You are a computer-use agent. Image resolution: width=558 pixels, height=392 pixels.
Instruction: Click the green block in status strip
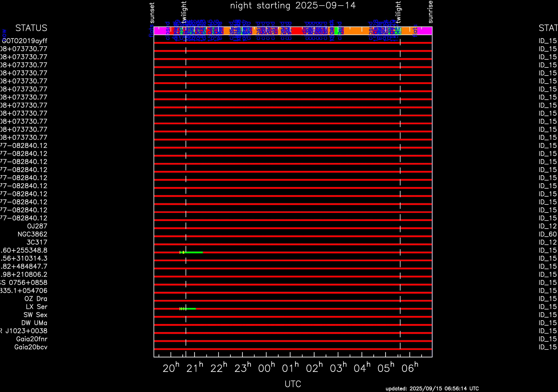tap(336, 31)
